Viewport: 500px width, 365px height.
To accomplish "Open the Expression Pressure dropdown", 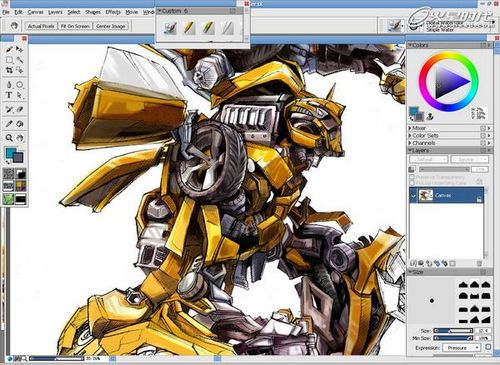I will pos(461,348).
